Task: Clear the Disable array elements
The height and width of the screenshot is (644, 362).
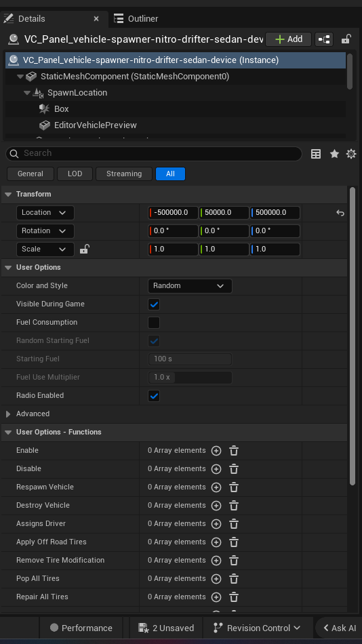Action: point(234,469)
